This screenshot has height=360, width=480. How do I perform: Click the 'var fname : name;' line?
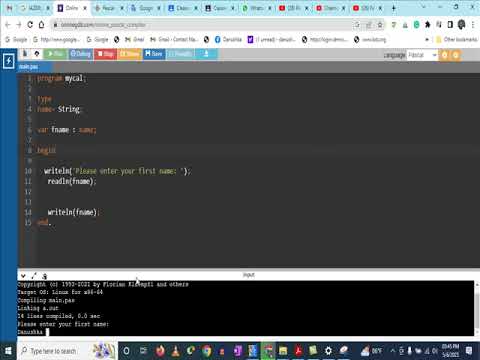point(67,130)
